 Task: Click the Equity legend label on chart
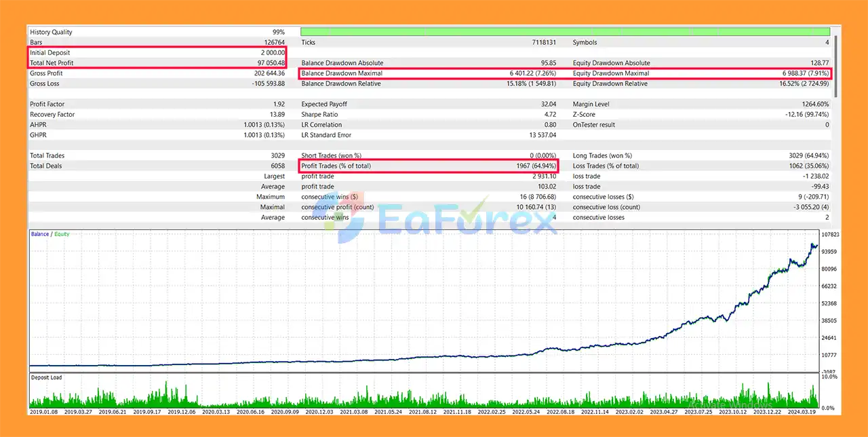62,234
